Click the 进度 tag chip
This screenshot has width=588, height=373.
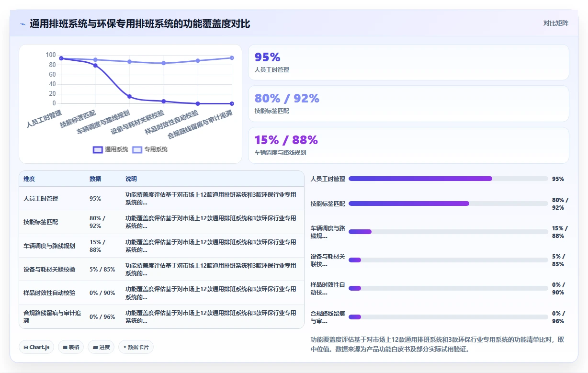tap(101, 347)
